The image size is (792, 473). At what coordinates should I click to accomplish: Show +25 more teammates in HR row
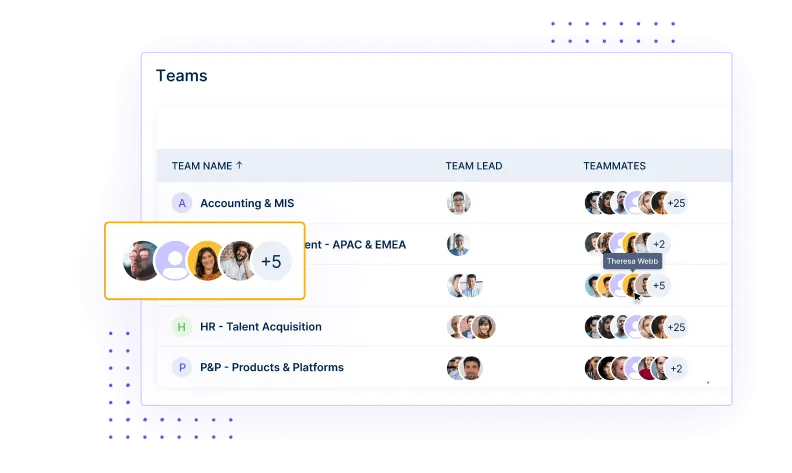pos(676,327)
